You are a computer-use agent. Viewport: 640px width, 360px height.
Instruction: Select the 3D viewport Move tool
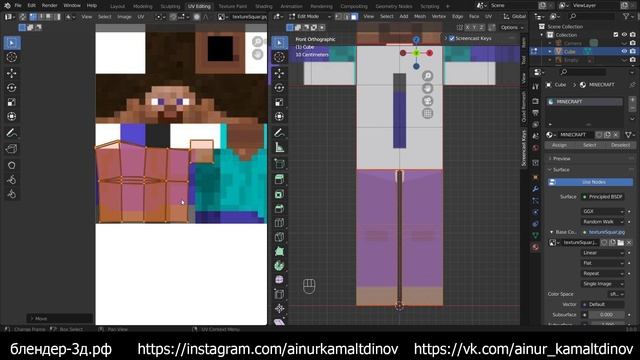point(280,73)
